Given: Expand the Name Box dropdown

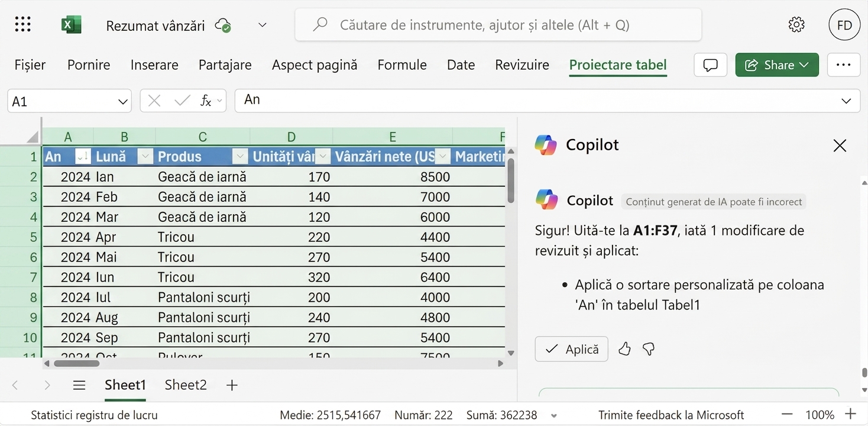Looking at the screenshot, I should pyautogui.click(x=123, y=102).
